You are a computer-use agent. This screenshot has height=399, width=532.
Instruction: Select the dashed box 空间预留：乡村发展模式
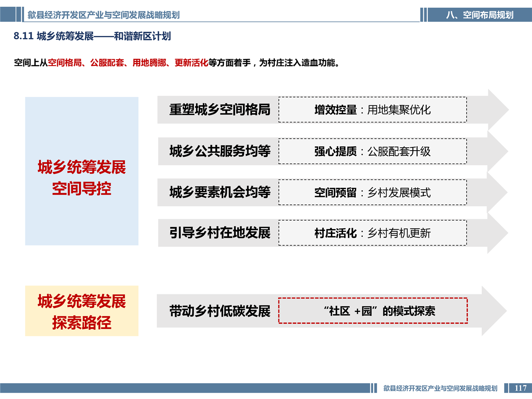pos(373,192)
